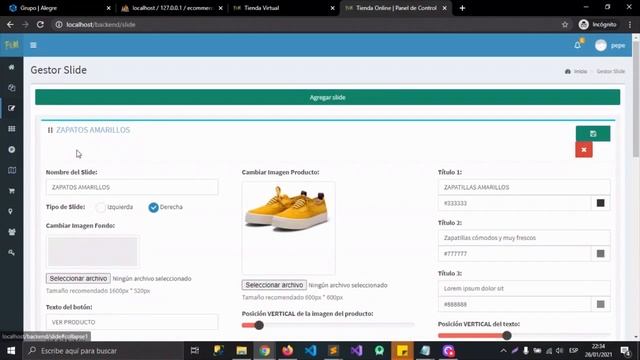Open the users sidebar icon
Image resolution: width=640 pixels, height=360 pixels.
coord(11,232)
